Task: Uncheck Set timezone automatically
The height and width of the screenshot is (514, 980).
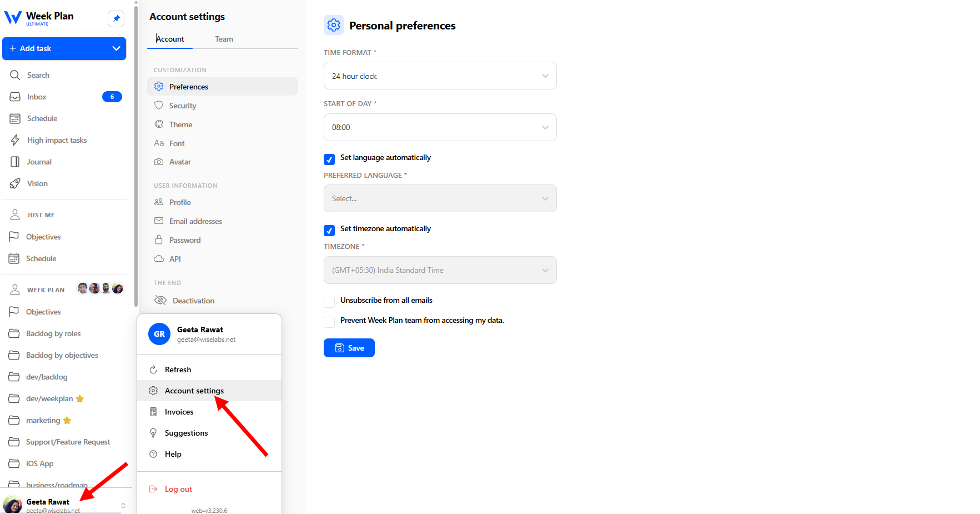Action: point(329,231)
